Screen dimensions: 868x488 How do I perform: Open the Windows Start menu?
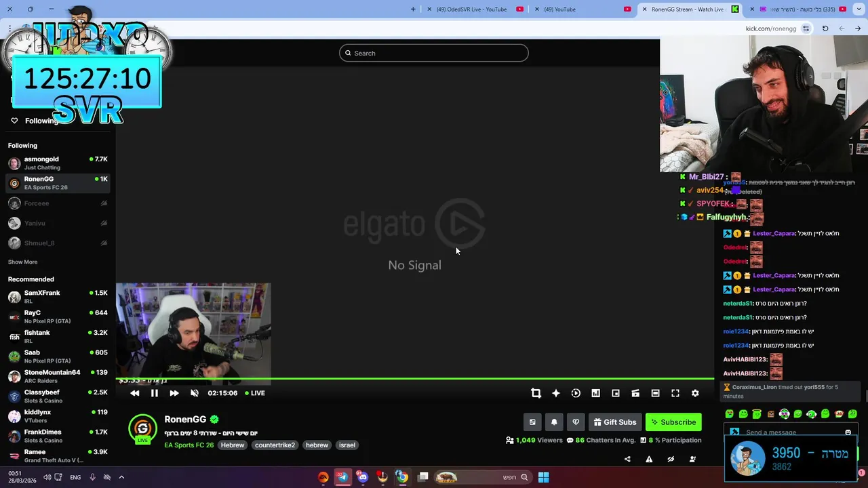(543, 477)
